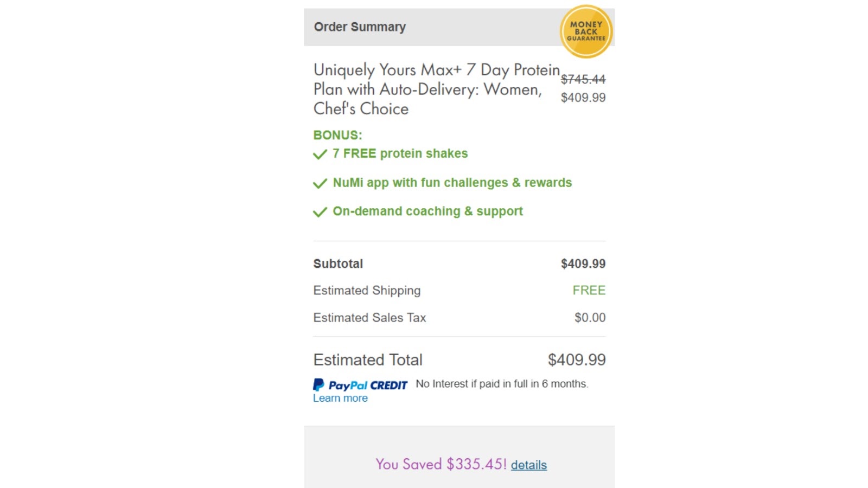Click the bold Subtotal amount $409.99

583,264
